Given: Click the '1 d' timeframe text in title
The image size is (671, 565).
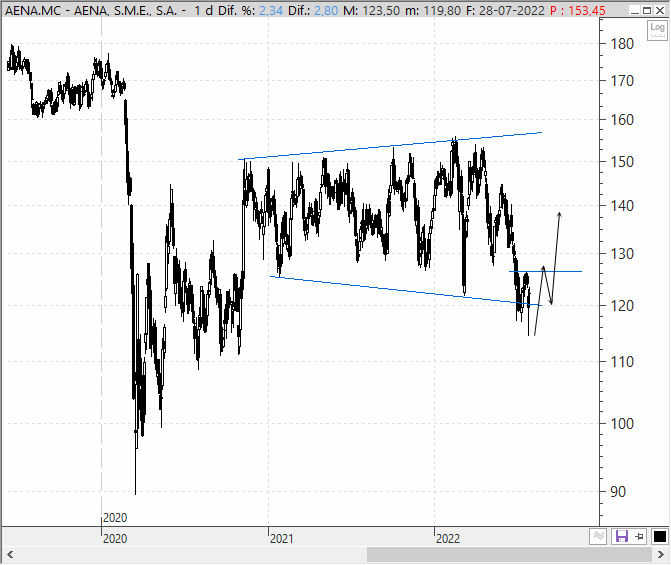Looking at the screenshot, I should (x=203, y=10).
